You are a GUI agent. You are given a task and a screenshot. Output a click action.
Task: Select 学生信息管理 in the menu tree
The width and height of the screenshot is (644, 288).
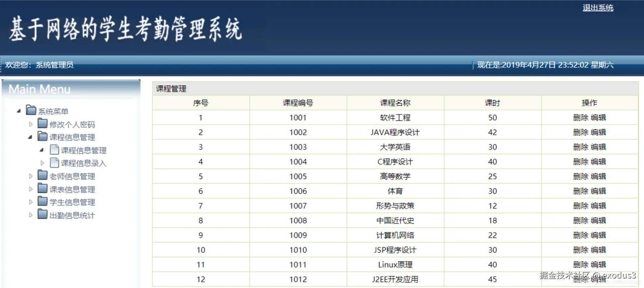pyautogui.click(x=72, y=202)
